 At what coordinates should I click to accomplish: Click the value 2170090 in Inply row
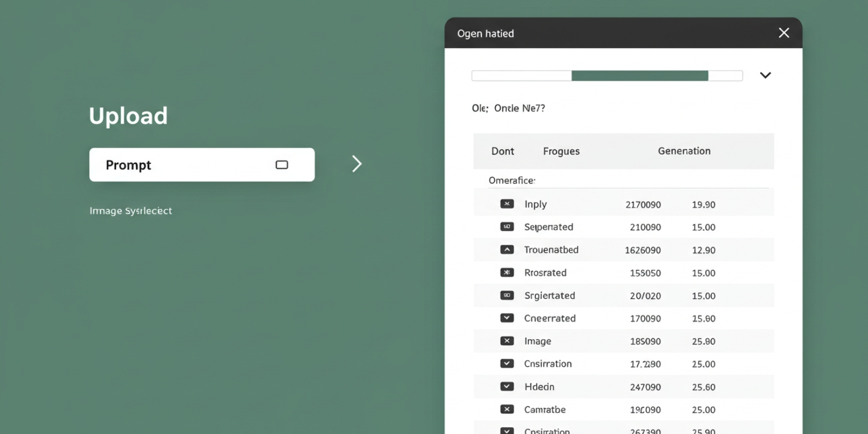tap(643, 205)
